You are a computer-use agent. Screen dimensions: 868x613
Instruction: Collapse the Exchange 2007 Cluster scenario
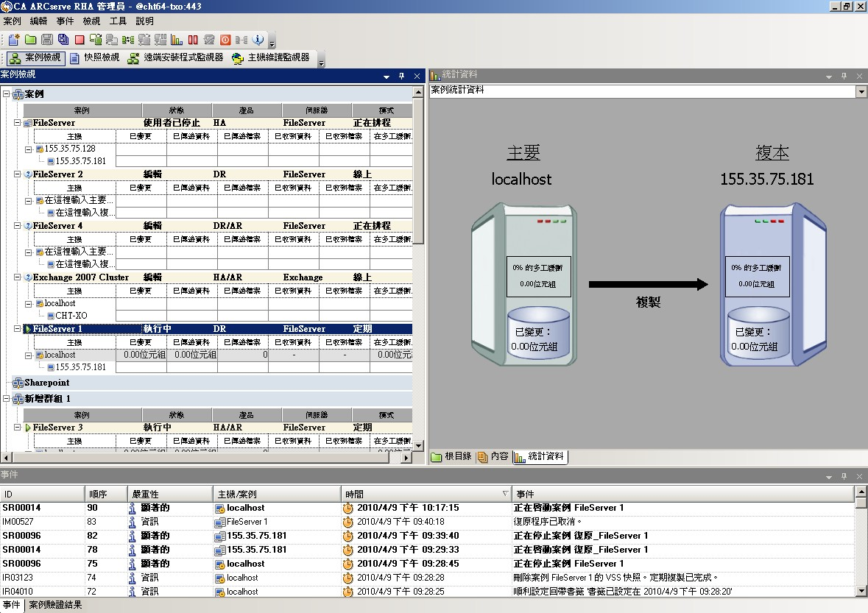click(17, 277)
